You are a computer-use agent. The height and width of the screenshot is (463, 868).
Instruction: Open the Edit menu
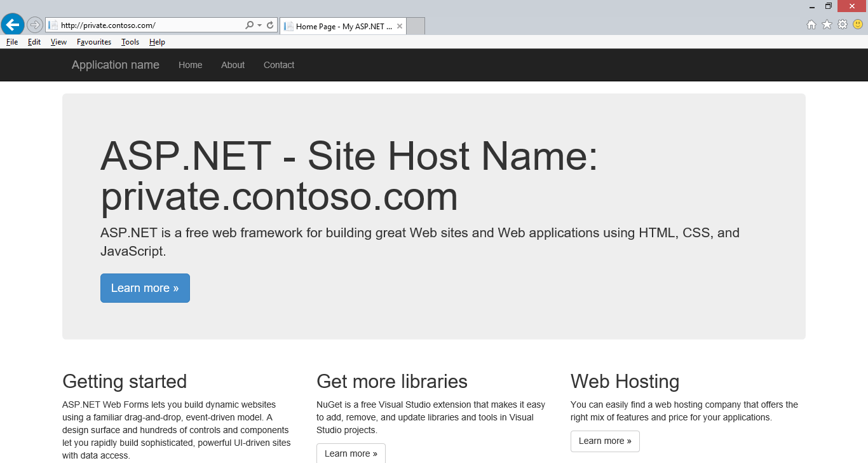[x=34, y=42]
